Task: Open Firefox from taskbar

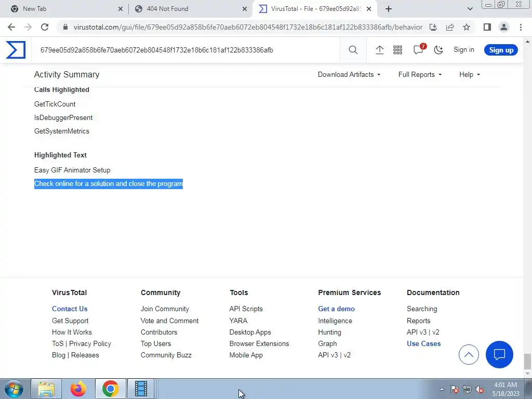Action: point(78,389)
